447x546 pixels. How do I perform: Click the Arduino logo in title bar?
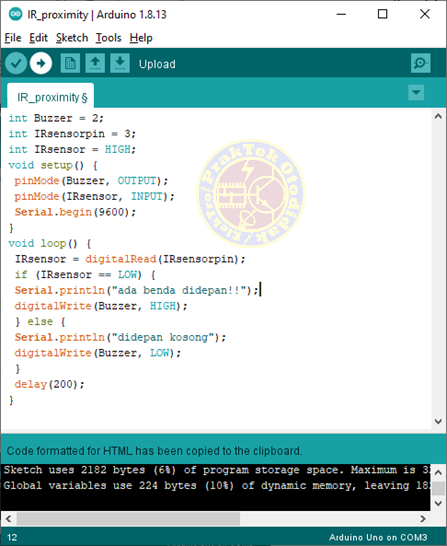pos(16,14)
